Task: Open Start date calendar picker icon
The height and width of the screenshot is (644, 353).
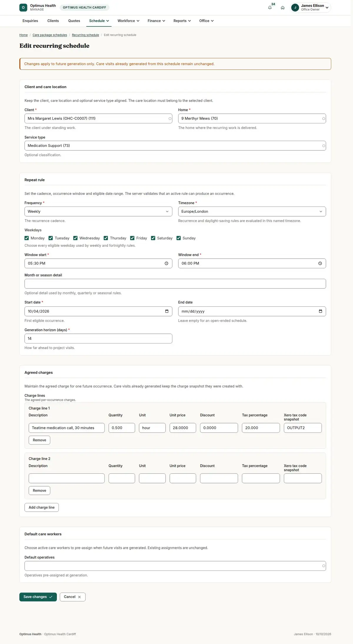Action: [x=167, y=311]
